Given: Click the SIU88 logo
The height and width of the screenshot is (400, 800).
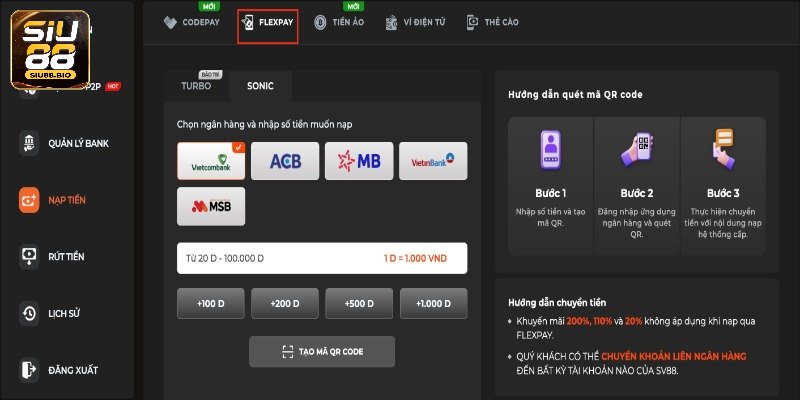Looking at the screenshot, I should click(51, 50).
